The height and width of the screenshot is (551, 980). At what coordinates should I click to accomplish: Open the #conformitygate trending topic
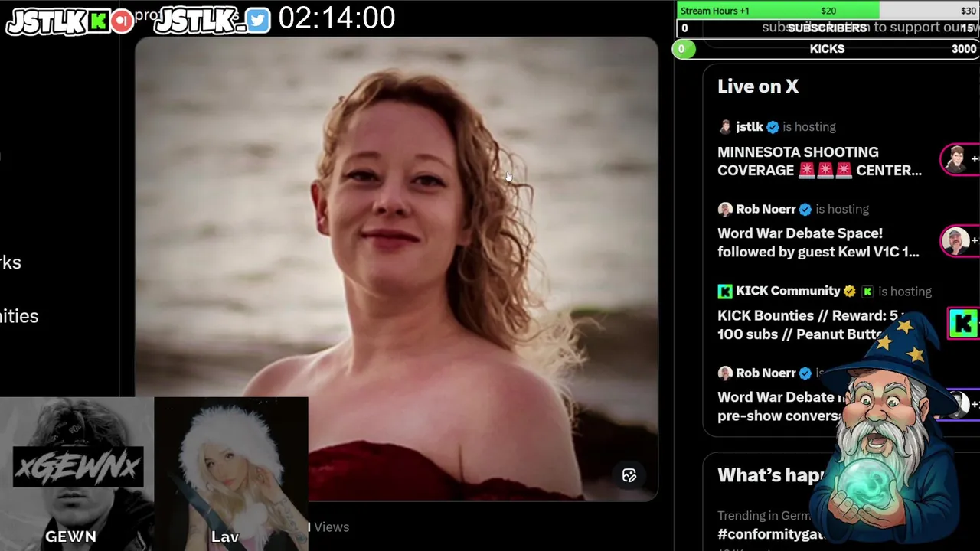(x=770, y=534)
